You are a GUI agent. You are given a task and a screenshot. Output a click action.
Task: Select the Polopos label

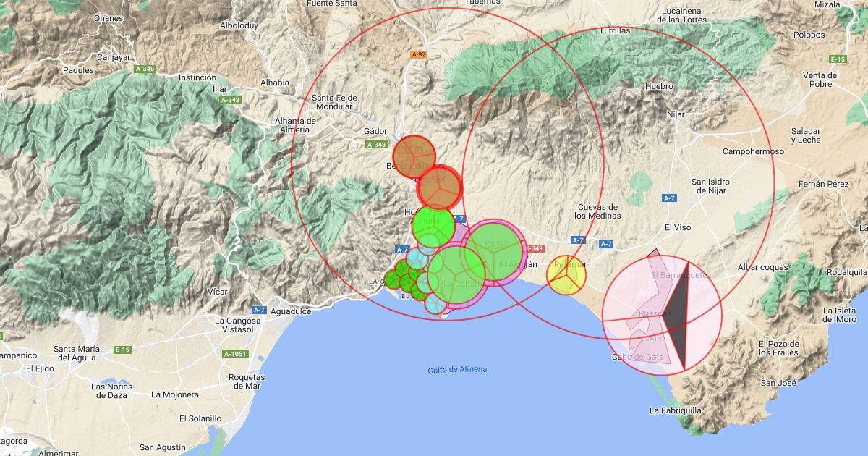tap(809, 35)
